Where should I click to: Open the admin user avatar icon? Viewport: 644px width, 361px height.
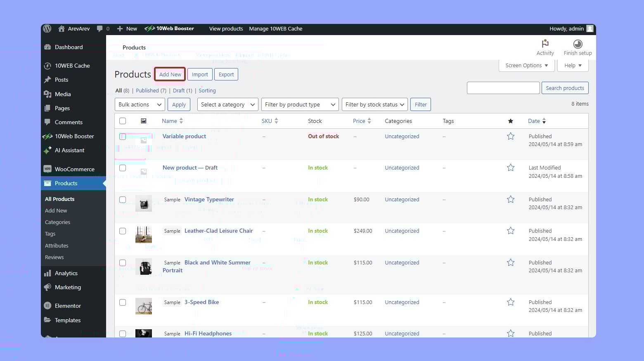click(590, 28)
